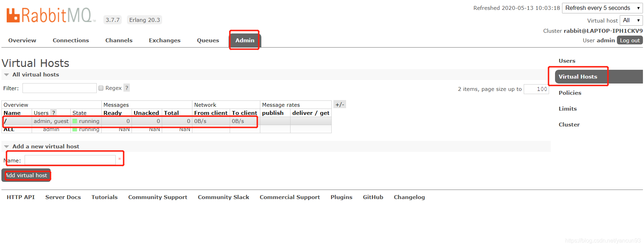Screen dimensions: 644x247
Task: Focus the new virtual host Name field
Action: click(x=70, y=160)
